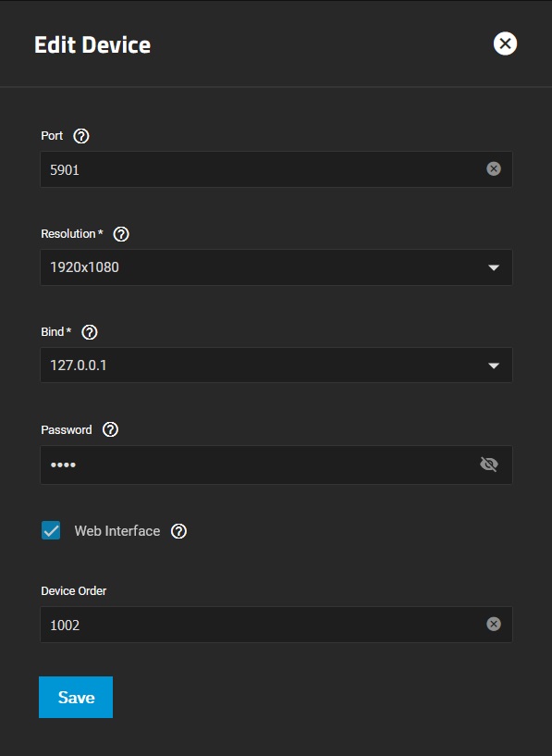This screenshot has width=552, height=756.
Task: Open the 127.0.0.1 bind combo box
Action: click(276, 365)
